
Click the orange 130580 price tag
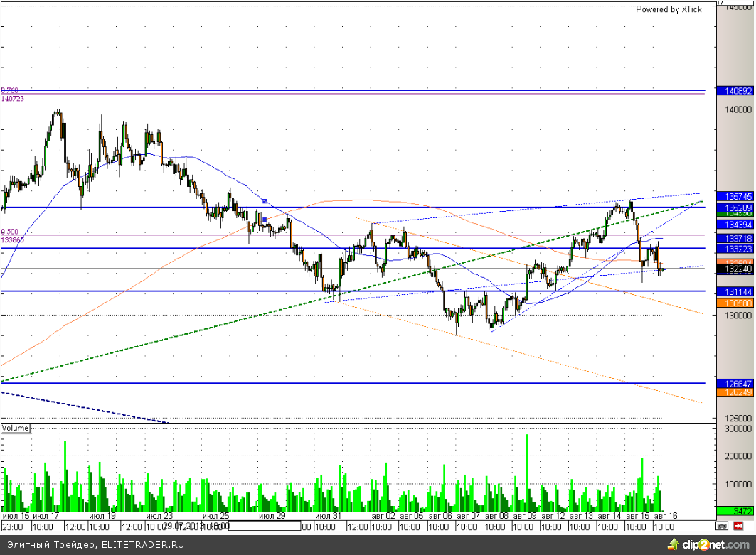[x=735, y=302]
